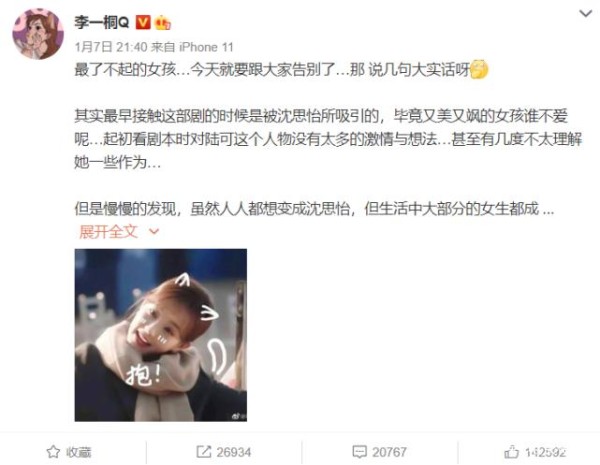Click the crown membership badge icon
600x465 pixels.
(163, 23)
